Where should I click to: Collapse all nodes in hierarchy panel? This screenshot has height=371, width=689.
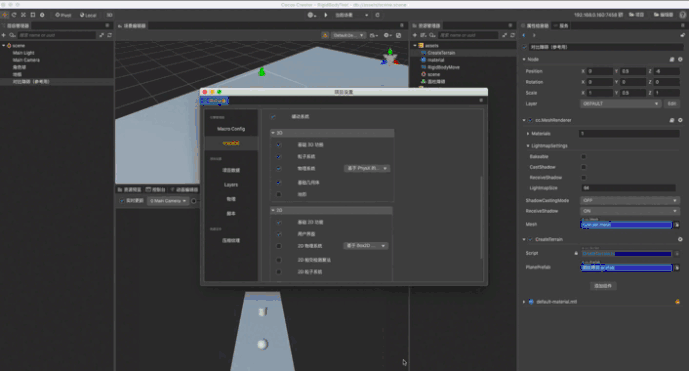(x=102, y=35)
